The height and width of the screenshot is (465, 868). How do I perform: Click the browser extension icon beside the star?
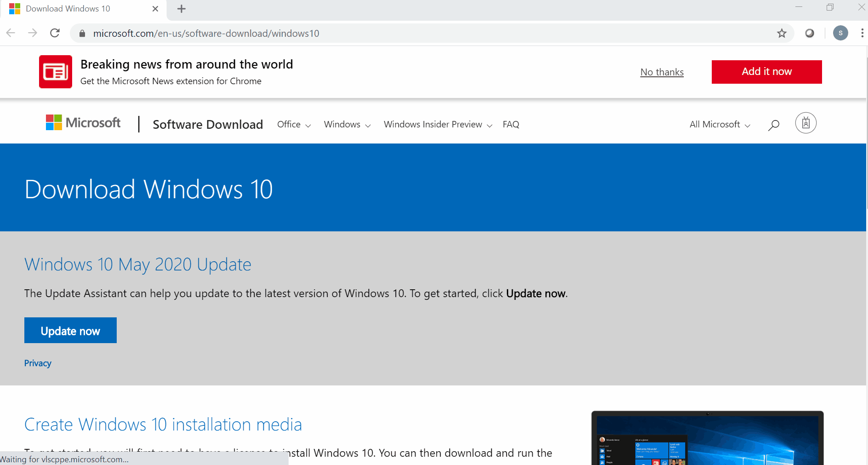[x=810, y=33]
